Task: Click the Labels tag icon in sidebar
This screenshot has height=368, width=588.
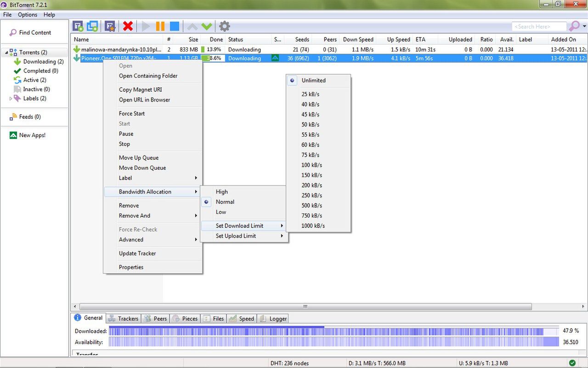Action: (18, 98)
